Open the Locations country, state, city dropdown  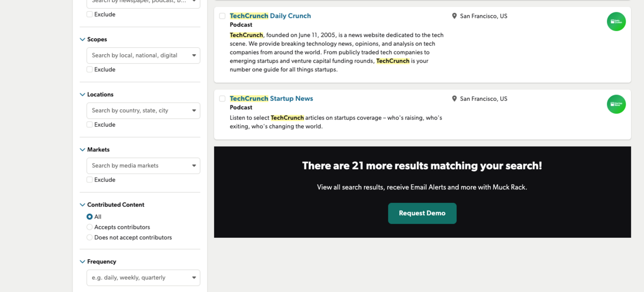[x=143, y=111]
